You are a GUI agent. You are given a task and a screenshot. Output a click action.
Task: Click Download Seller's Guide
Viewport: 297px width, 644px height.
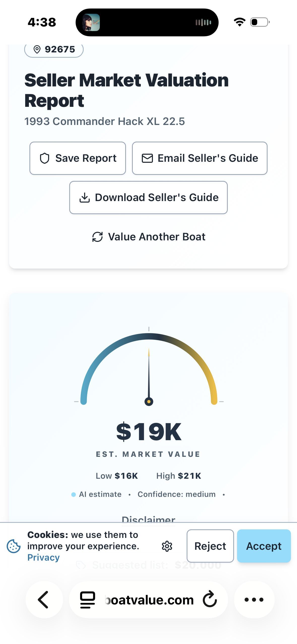tap(148, 198)
